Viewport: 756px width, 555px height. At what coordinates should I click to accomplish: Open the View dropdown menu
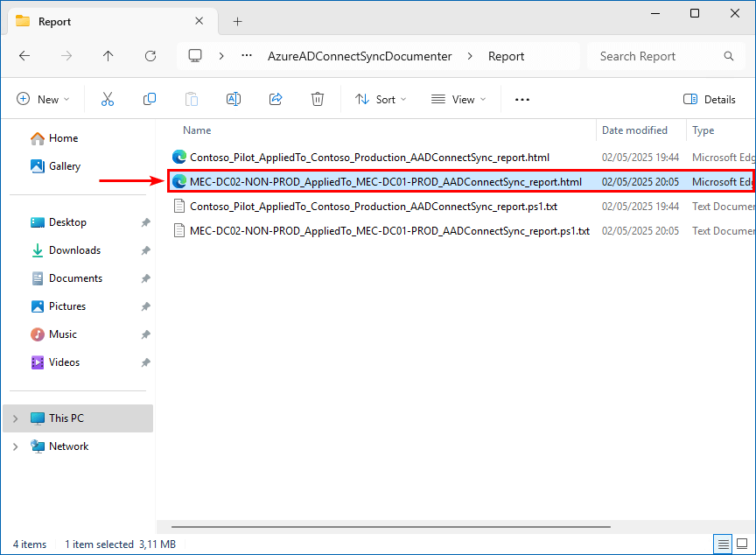(x=458, y=99)
